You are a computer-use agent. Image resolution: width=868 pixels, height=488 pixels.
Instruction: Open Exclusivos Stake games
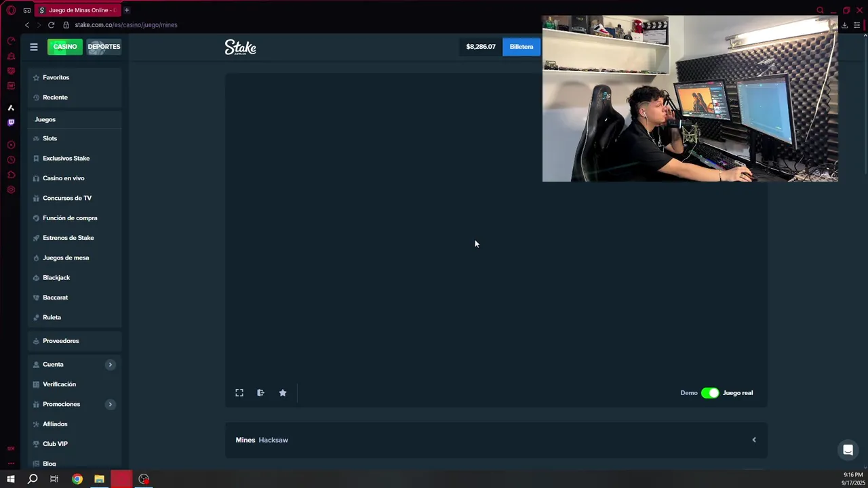tap(75, 159)
